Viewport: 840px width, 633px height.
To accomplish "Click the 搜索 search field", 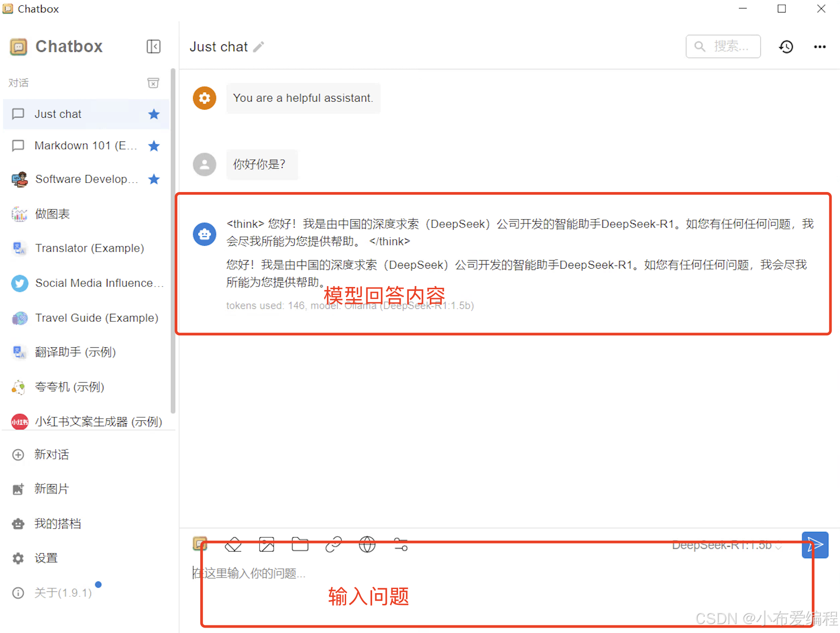I will coord(723,46).
